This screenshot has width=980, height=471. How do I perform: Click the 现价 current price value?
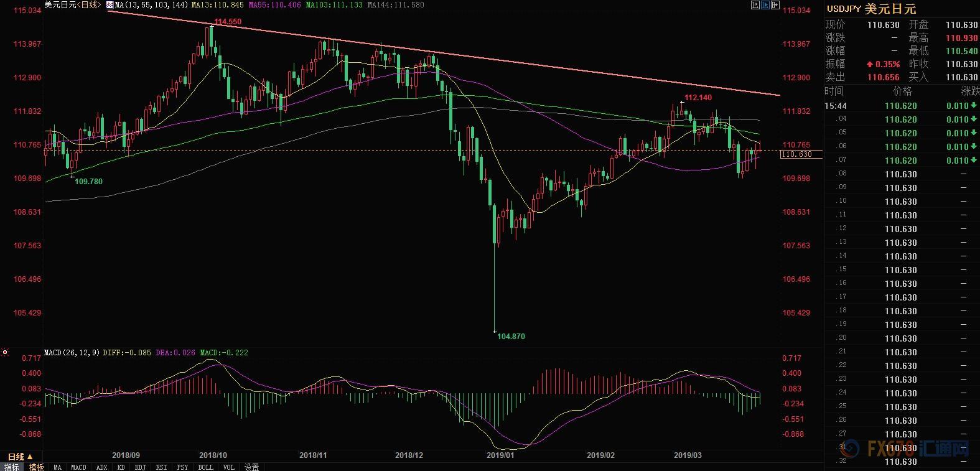tap(884, 25)
